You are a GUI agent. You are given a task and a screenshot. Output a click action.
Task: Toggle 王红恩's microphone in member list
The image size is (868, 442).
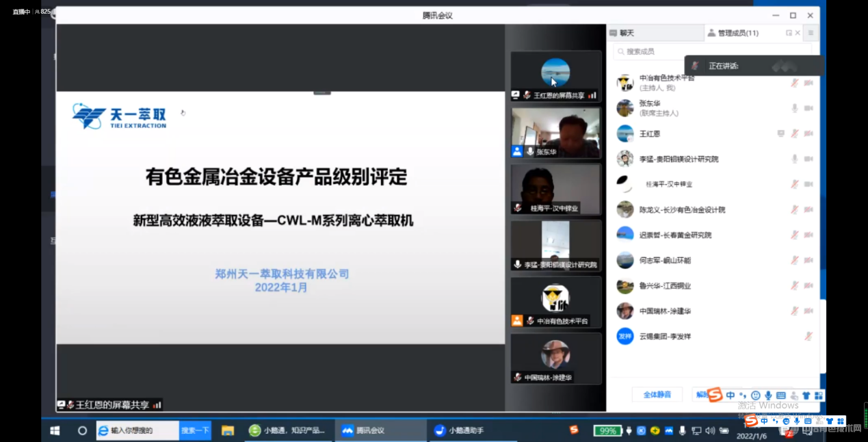[x=794, y=133]
